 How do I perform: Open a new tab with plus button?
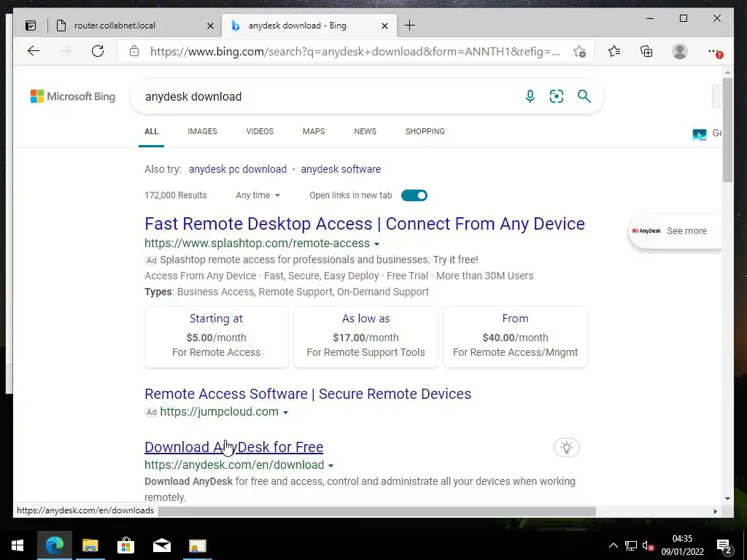click(x=409, y=26)
